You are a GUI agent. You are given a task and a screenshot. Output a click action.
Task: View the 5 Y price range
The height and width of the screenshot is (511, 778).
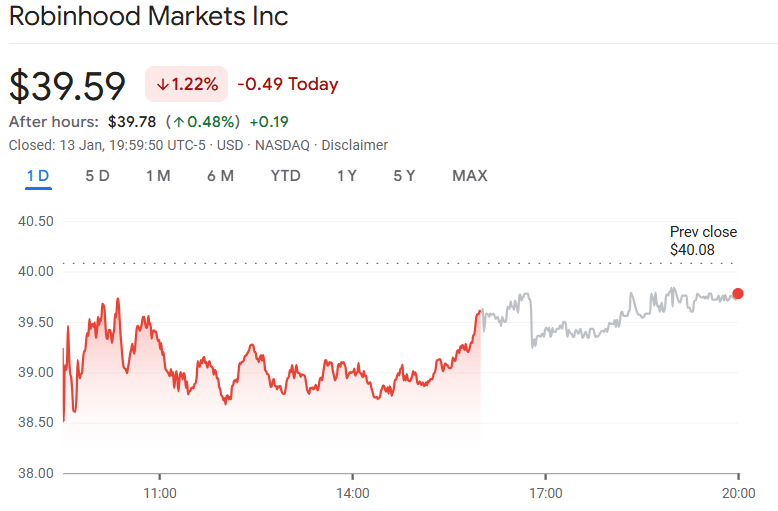pos(404,176)
